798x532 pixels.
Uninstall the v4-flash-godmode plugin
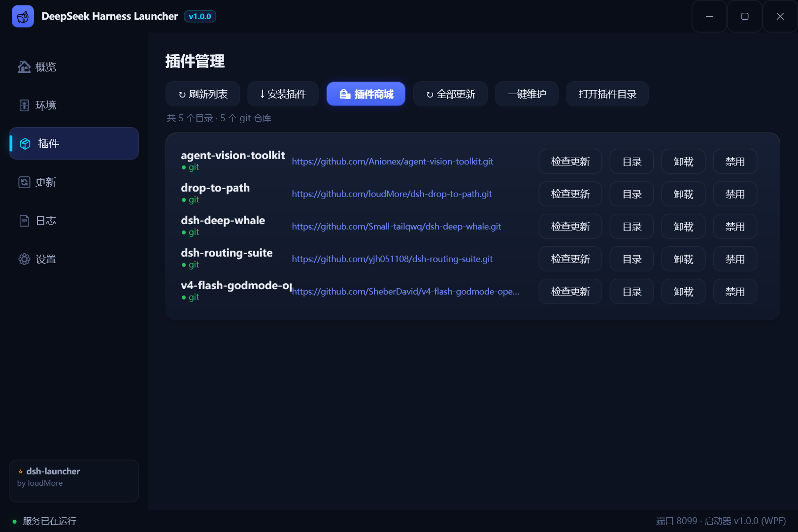(684, 292)
